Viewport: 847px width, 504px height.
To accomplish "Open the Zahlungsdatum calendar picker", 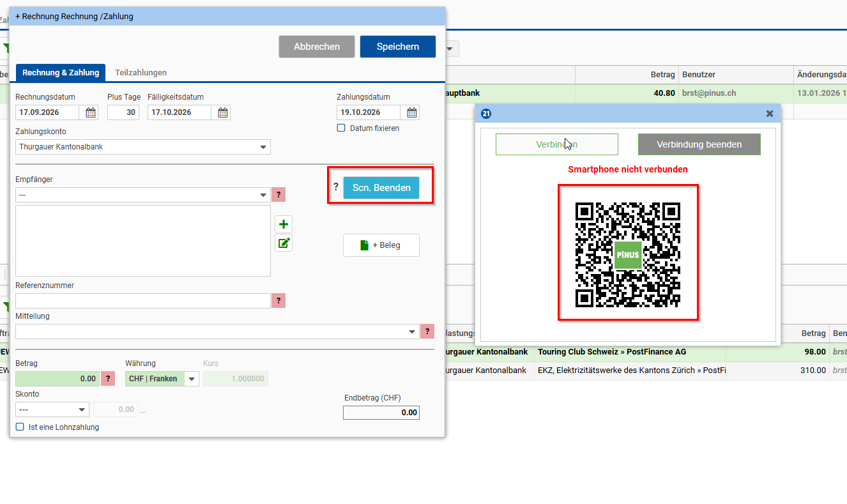I will (x=413, y=112).
